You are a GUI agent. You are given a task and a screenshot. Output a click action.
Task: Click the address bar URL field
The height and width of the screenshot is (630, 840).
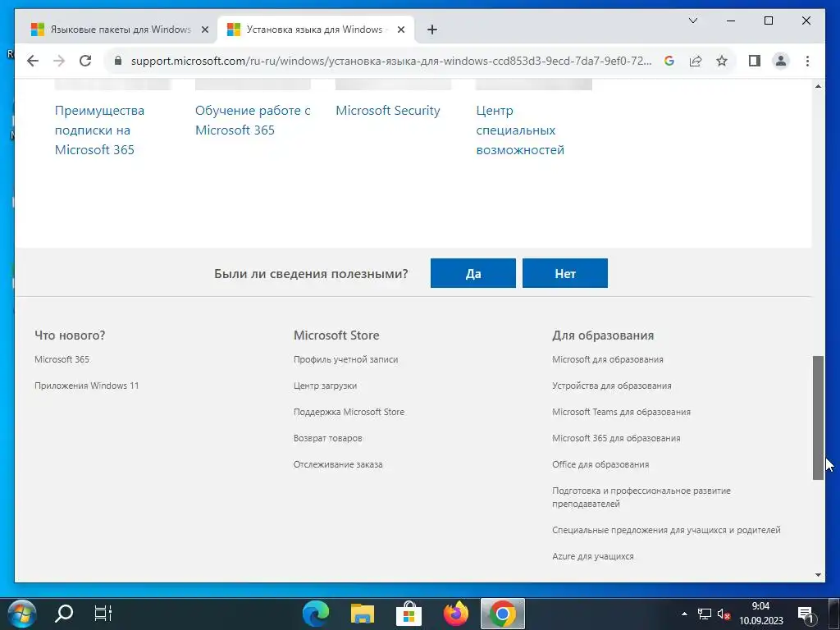[x=391, y=61]
